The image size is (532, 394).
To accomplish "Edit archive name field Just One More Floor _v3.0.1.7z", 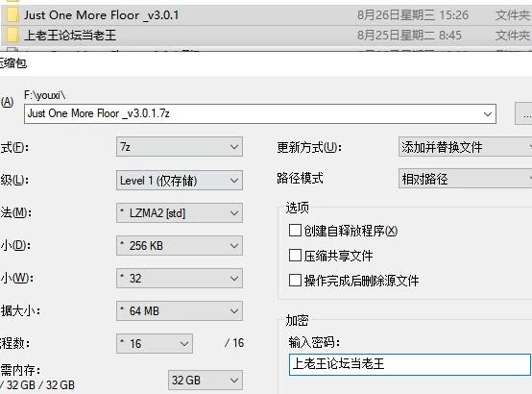I will 260,113.
